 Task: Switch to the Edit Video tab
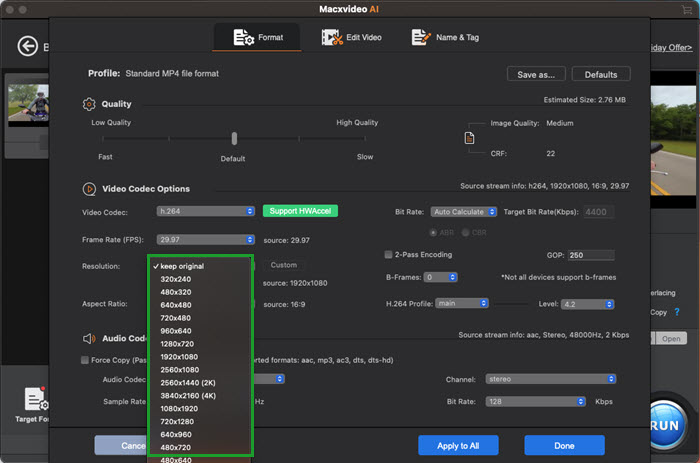351,38
